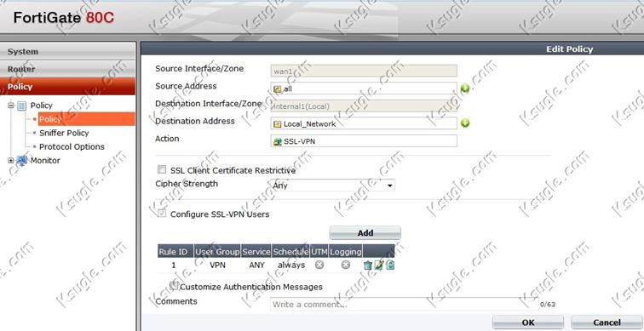
Task: Click the ANY service cell
Action: (256, 265)
